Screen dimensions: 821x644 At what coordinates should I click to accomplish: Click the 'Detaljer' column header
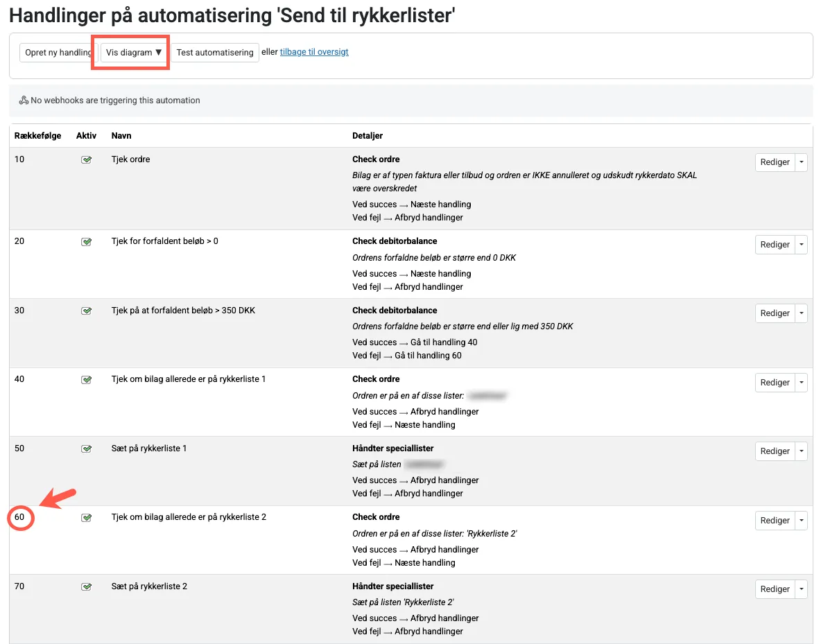(x=368, y=135)
